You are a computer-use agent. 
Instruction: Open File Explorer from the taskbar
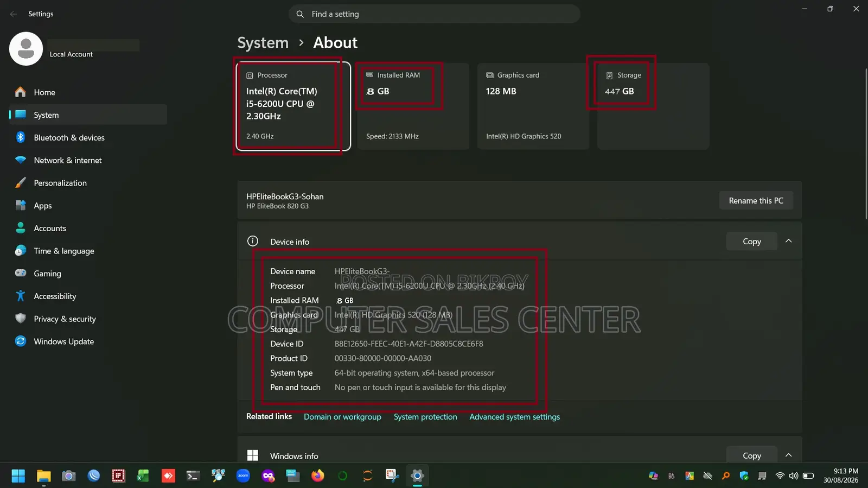(x=43, y=476)
